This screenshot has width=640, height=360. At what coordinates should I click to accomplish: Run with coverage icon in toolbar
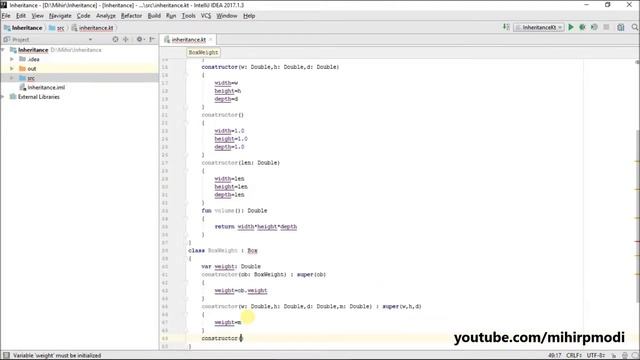pos(594,27)
